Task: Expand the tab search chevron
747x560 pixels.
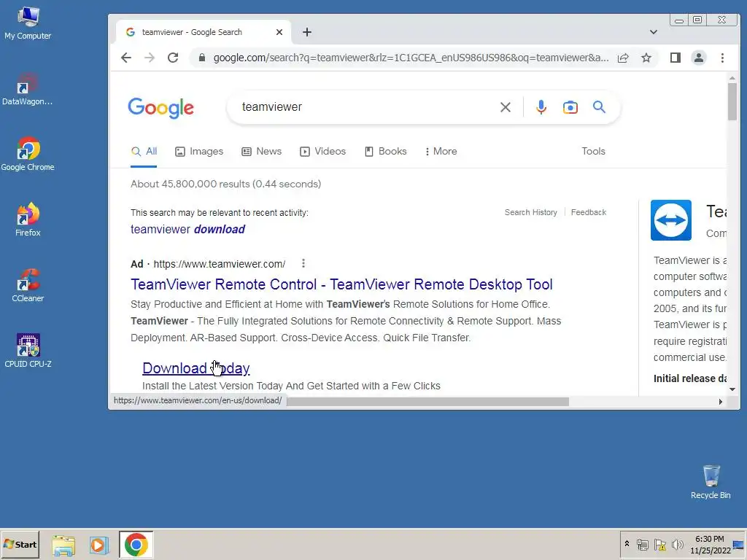Action: 653,32
